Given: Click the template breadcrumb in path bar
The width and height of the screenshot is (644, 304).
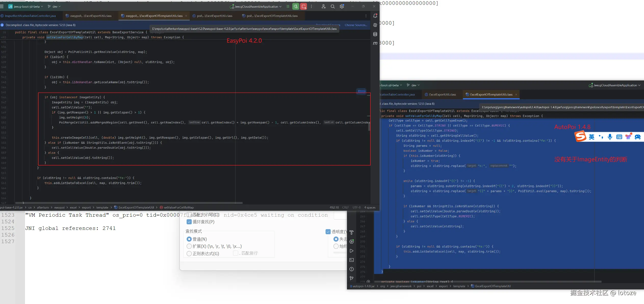Looking at the screenshot, I should pos(102,208).
